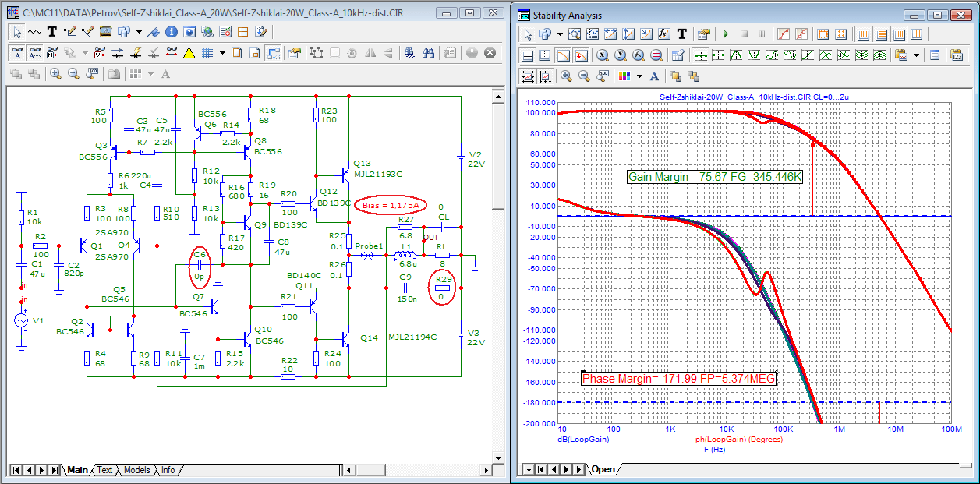980x484 pixels.
Task: Click the Bus tool icon
Action: (105, 32)
